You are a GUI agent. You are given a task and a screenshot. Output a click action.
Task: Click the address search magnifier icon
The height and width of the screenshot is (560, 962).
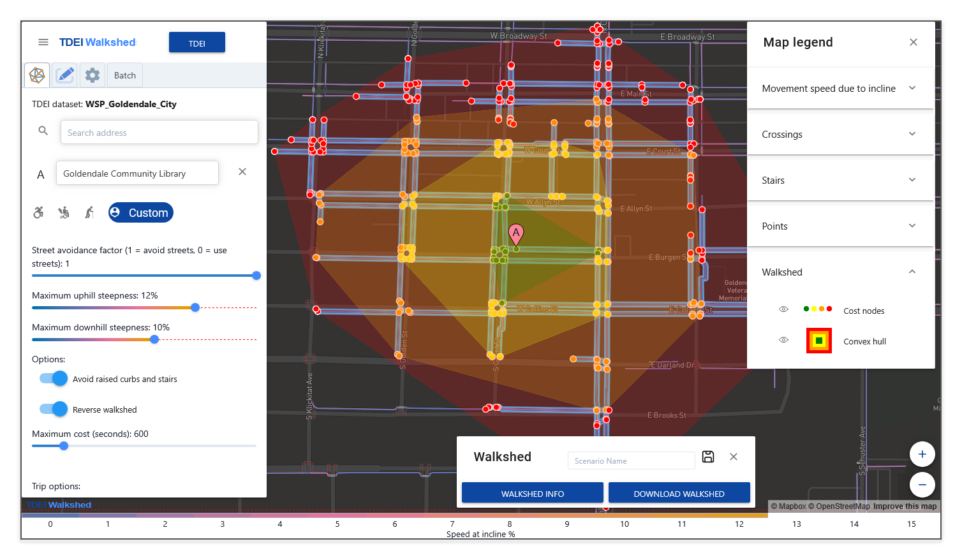[43, 130]
